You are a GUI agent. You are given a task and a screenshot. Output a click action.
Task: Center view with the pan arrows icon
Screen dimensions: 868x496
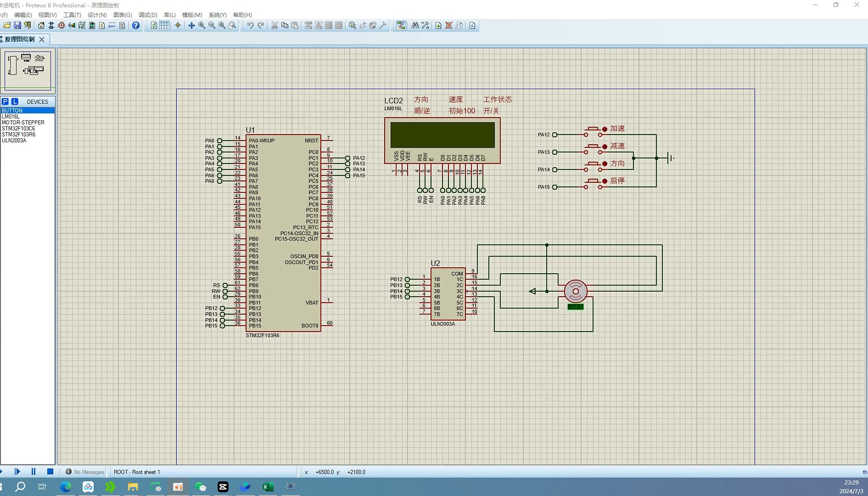pyautogui.click(x=192, y=25)
